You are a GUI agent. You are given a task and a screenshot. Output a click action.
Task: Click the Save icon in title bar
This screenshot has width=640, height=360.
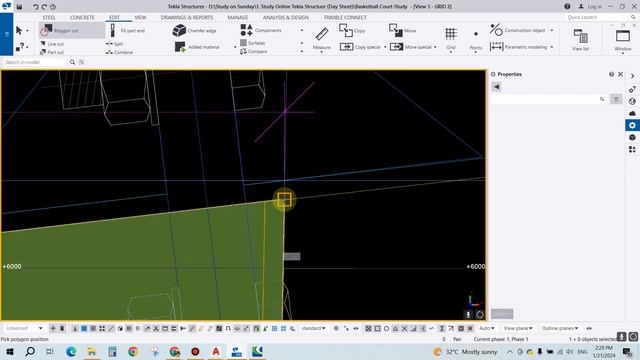click(x=19, y=7)
